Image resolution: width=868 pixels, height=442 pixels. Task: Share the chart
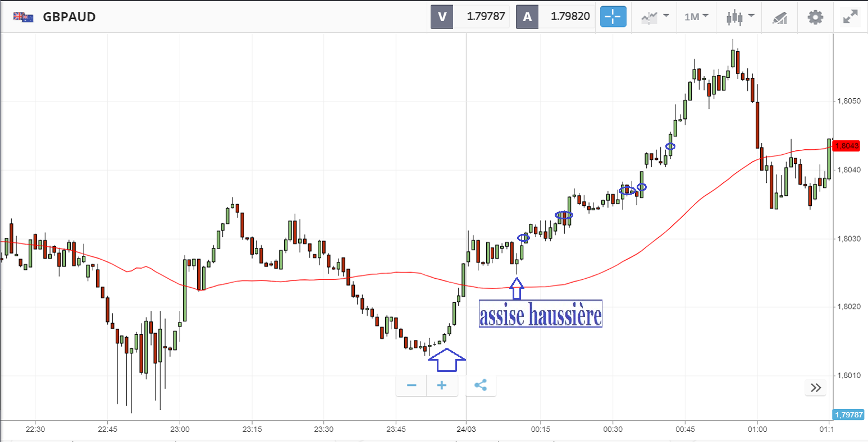pyautogui.click(x=481, y=385)
